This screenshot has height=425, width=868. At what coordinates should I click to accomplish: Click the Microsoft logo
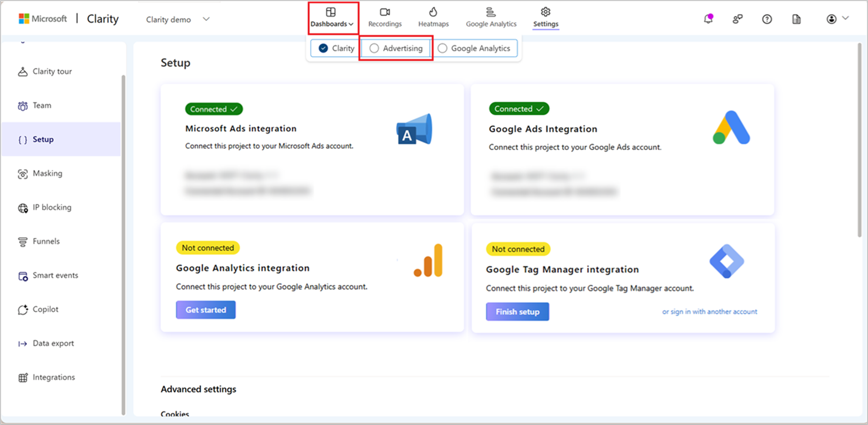(x=43, y=19)
